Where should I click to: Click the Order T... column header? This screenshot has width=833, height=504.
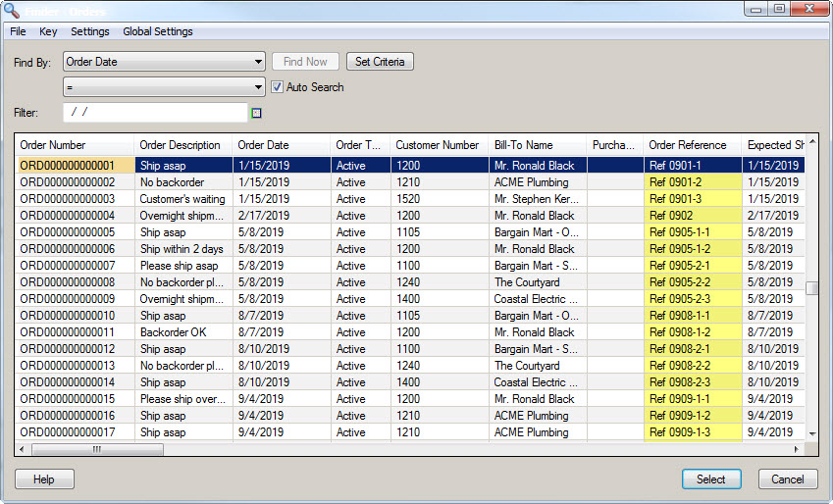pyautogui.click(x=361, y=145)
